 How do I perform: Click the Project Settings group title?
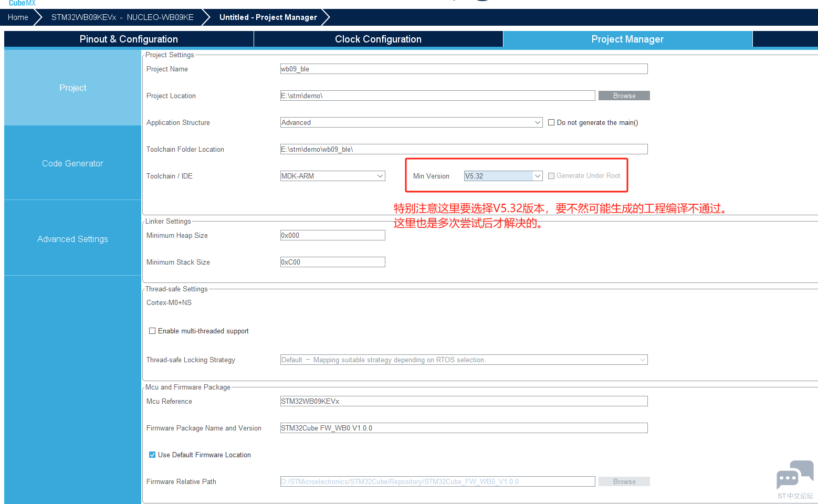pyautogui.click(x=170, y=55)
